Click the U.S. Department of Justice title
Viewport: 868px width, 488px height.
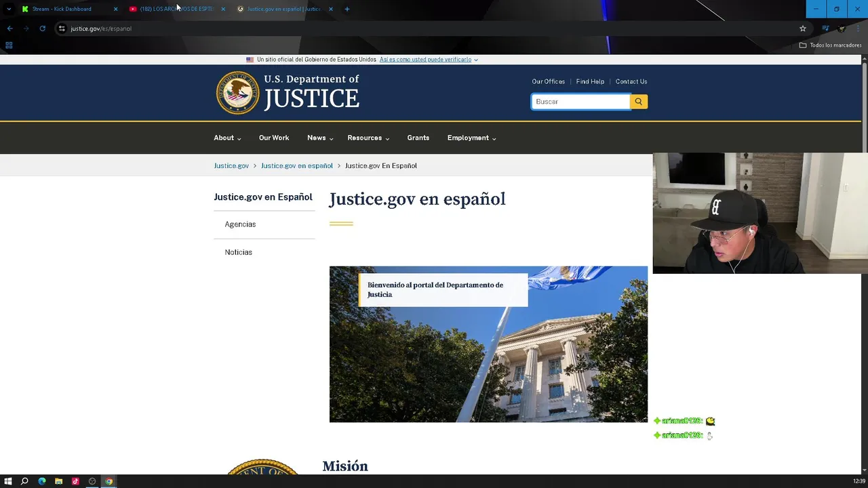tap(311, 92)
